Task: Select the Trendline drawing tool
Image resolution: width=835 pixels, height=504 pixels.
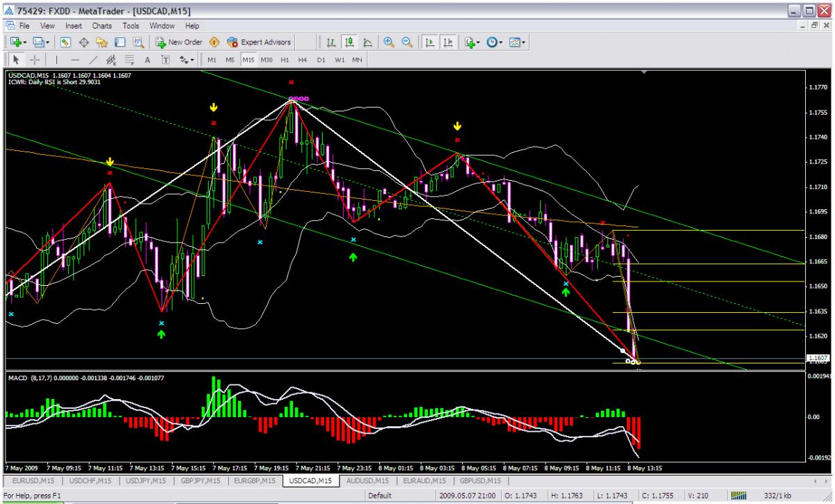Action: coord(93,60)
